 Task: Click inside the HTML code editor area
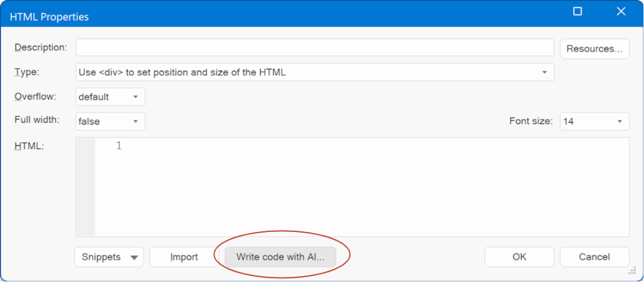361,186
